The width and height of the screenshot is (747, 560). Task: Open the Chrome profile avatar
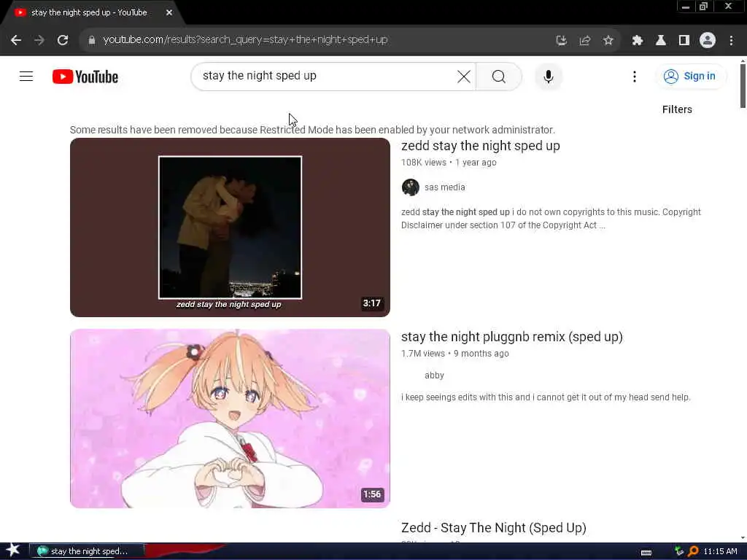tap(708, 41)
